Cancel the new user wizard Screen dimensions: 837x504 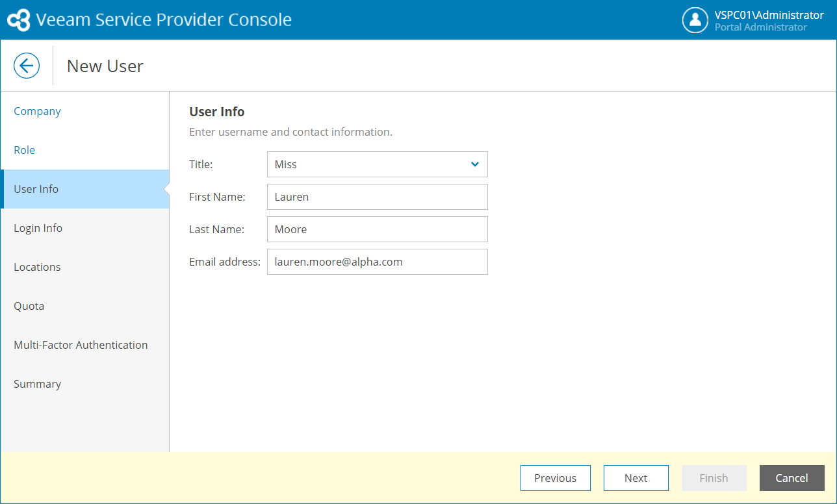792,478
